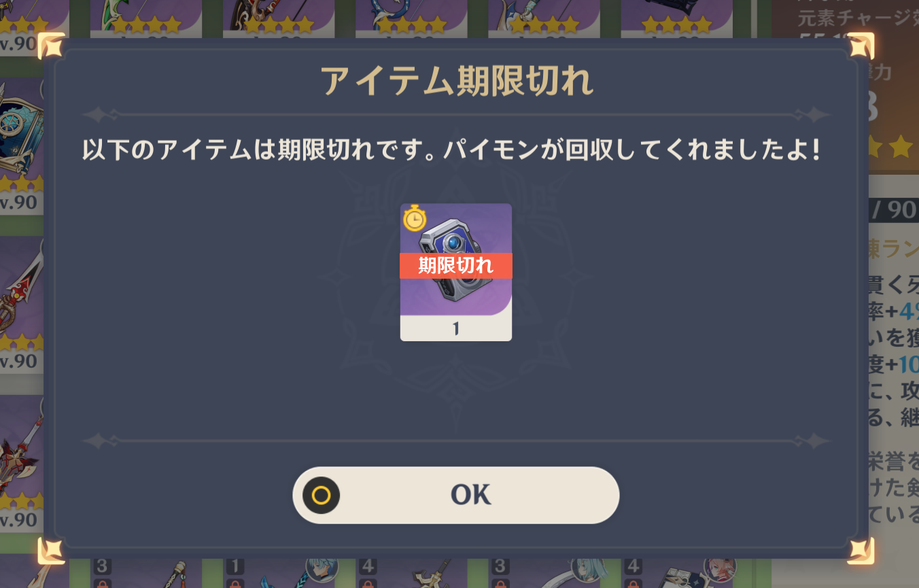
Task: Click the アイテム期限切れ dialog title
Action: click(x=456, y=81)
